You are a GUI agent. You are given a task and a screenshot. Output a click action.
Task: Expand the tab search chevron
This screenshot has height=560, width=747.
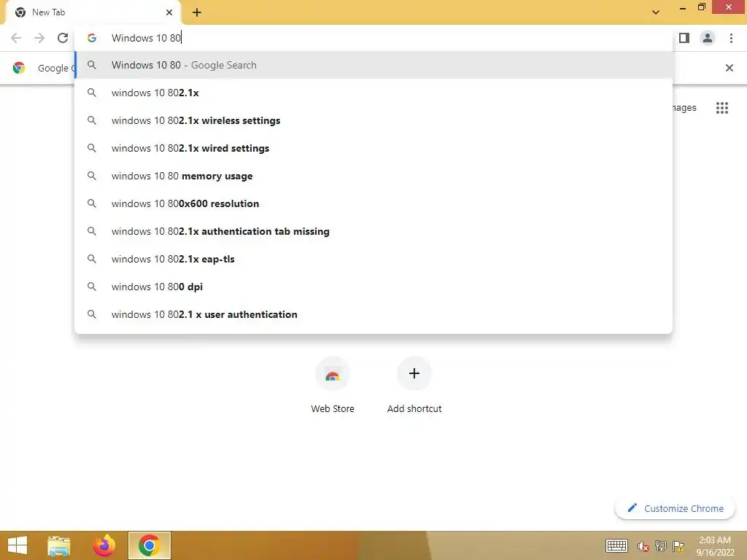click(x=656, y=12)
